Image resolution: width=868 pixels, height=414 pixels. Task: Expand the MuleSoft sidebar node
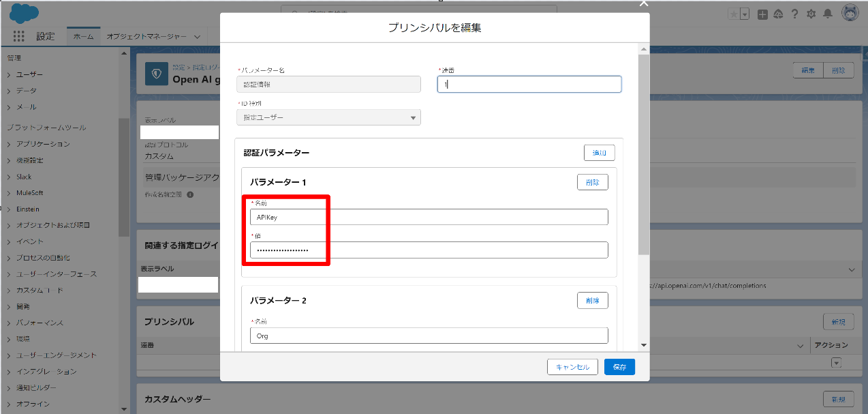9,193
